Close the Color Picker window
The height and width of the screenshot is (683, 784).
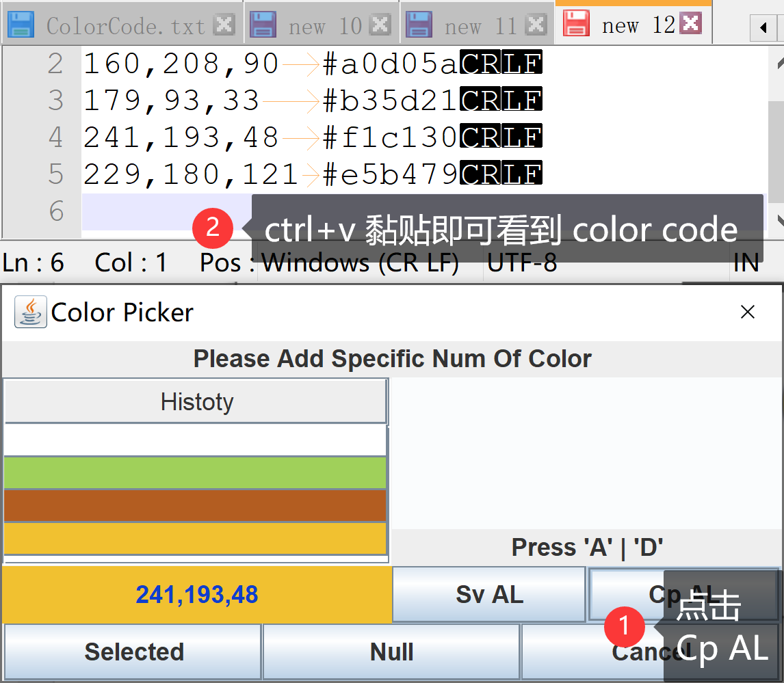point(748,312)
